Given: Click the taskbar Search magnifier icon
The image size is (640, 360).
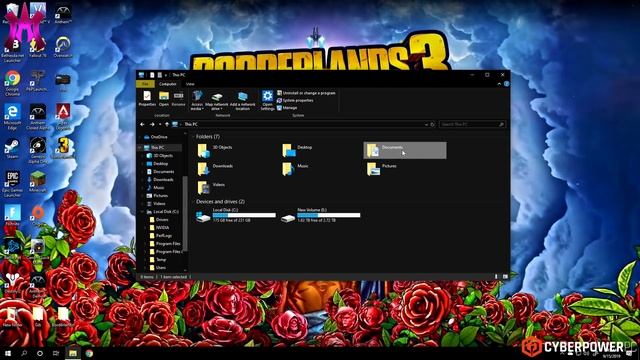Looking at the screenshot, I should 24,353.
